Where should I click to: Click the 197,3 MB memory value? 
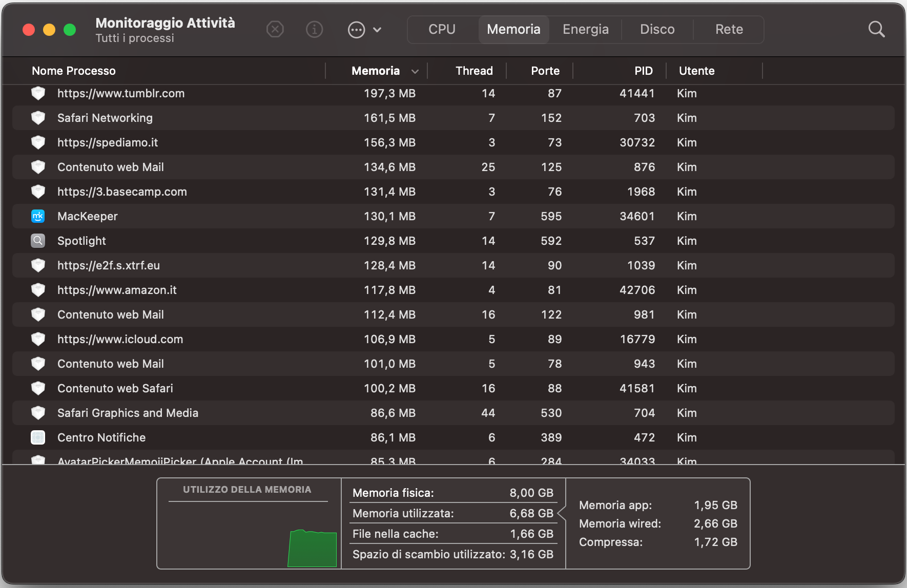click(389, 93)
